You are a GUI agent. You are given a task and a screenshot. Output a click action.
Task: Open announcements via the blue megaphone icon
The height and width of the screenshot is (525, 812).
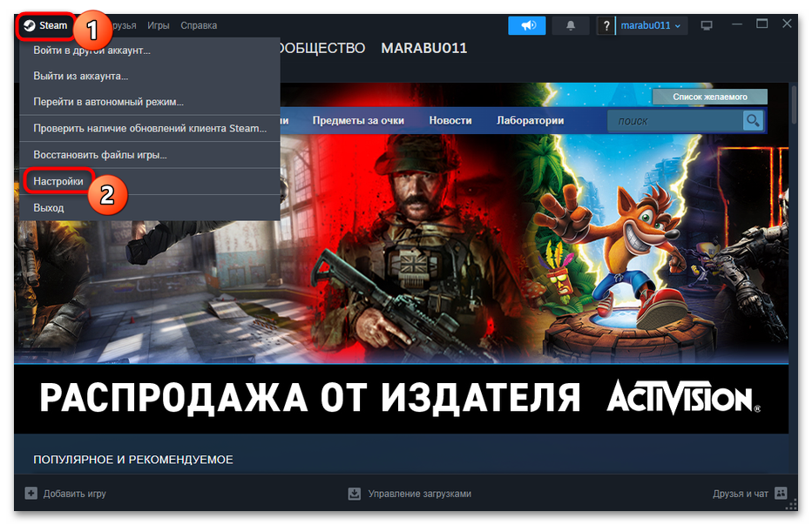pos(526,25)
